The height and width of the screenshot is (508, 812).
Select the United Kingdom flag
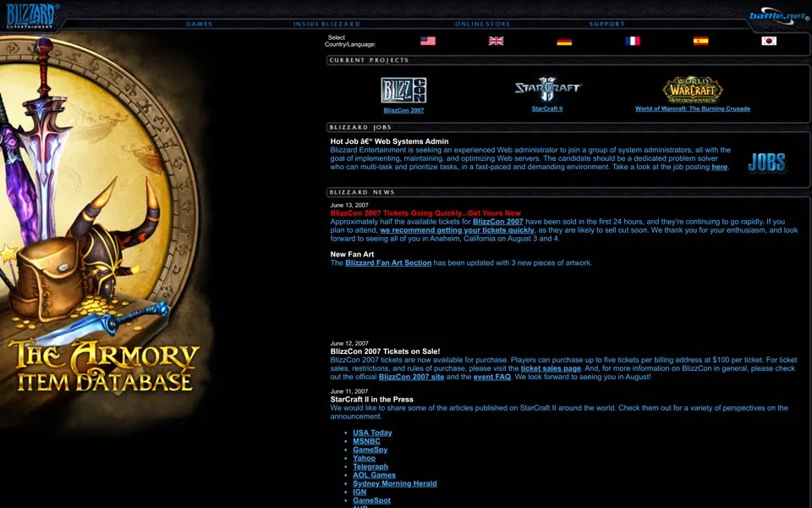[x=496, y=41]
